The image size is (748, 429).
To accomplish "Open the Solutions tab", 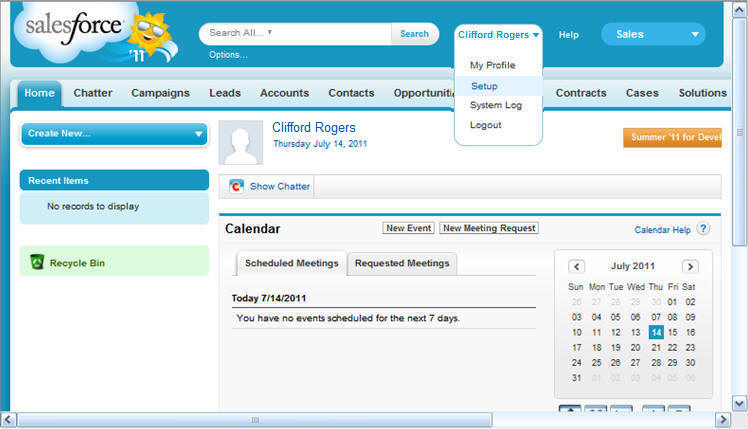I will click(x=702, y=93).
